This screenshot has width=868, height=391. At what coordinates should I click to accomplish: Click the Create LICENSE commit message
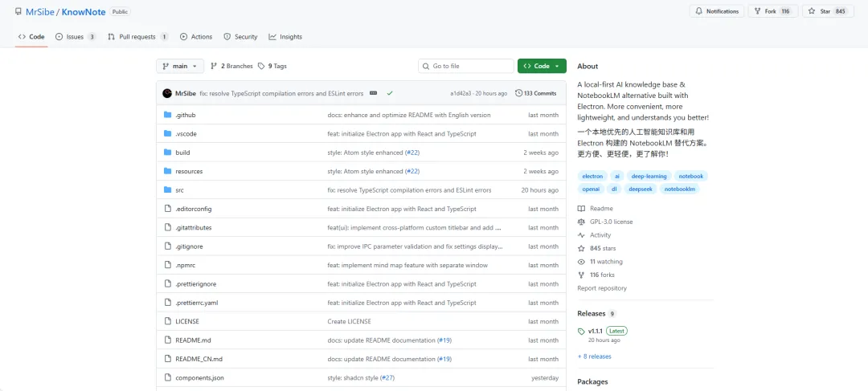tap(350, 321)
